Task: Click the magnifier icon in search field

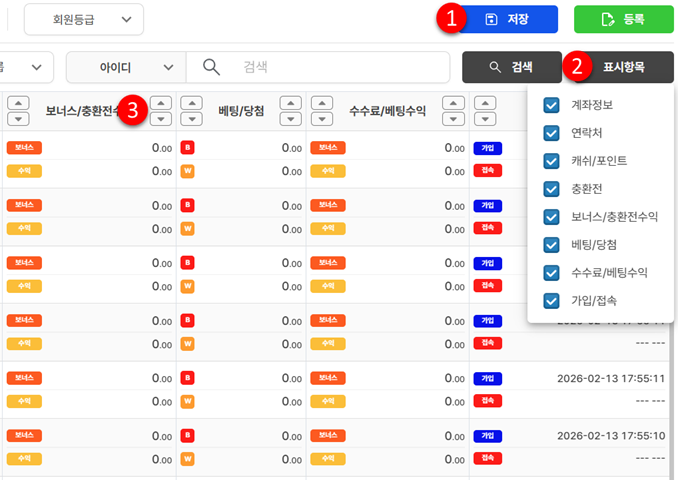Action: (211, 67)
